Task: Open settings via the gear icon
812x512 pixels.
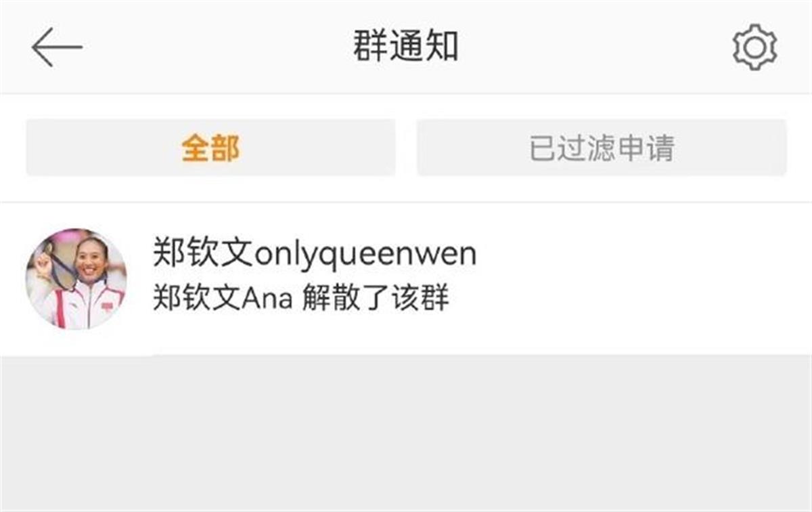Action: (754, 47)
